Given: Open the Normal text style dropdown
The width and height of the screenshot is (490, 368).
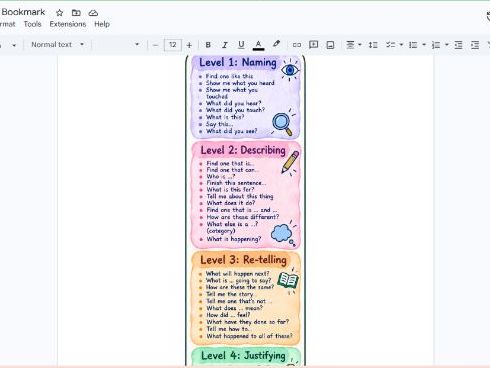Looking at the screenshot, I should [x=57, y=44].
